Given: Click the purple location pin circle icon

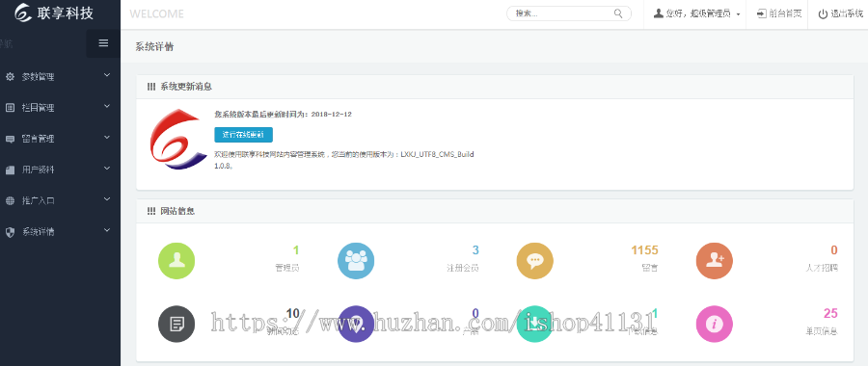Looking at the screenshot, I should pos(356,324).
